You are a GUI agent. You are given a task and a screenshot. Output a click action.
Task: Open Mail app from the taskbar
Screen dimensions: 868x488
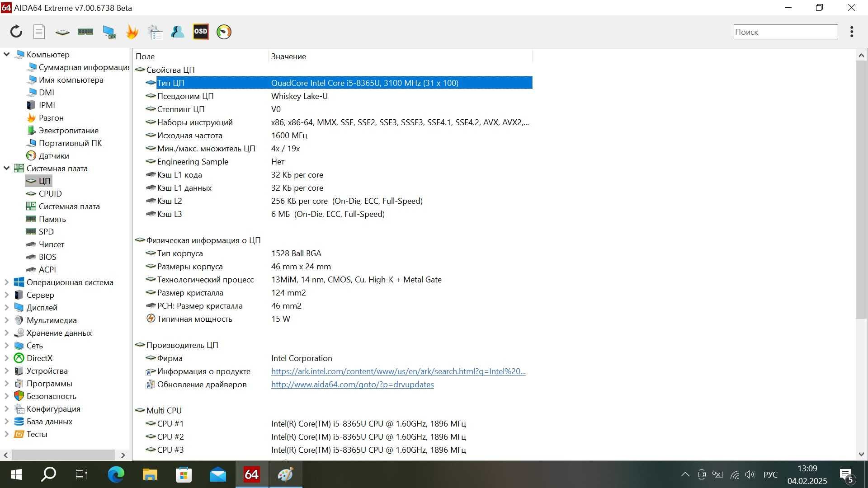tap(217, 474)
